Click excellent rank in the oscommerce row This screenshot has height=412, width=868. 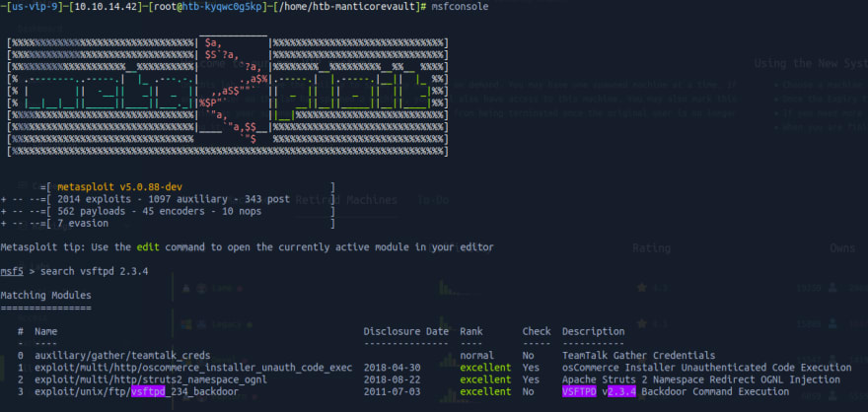click(485, 368)
